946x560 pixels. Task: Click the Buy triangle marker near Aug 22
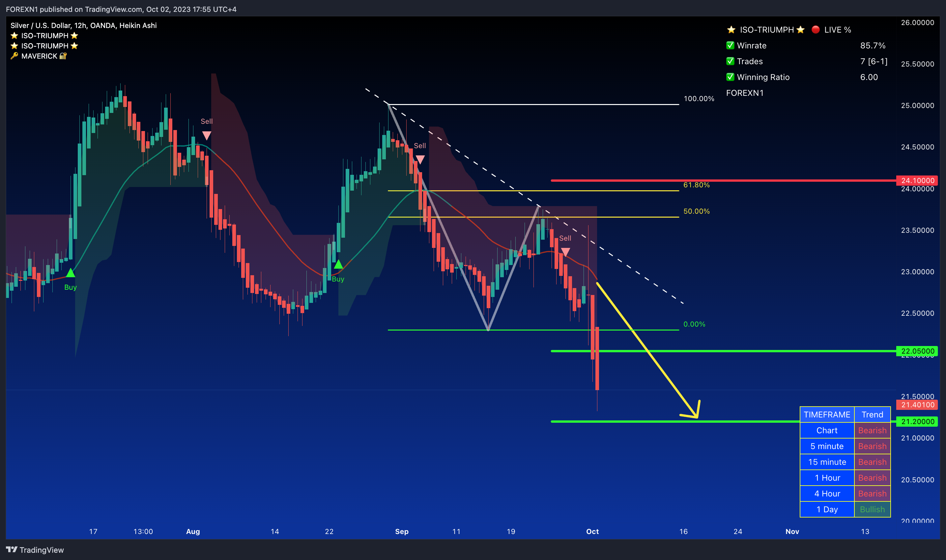(x=338, y=264)
